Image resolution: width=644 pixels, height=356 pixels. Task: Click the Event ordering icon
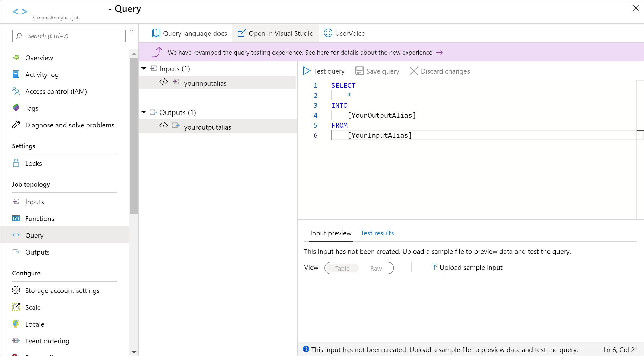pyautogui.click(x=16, y=340)
